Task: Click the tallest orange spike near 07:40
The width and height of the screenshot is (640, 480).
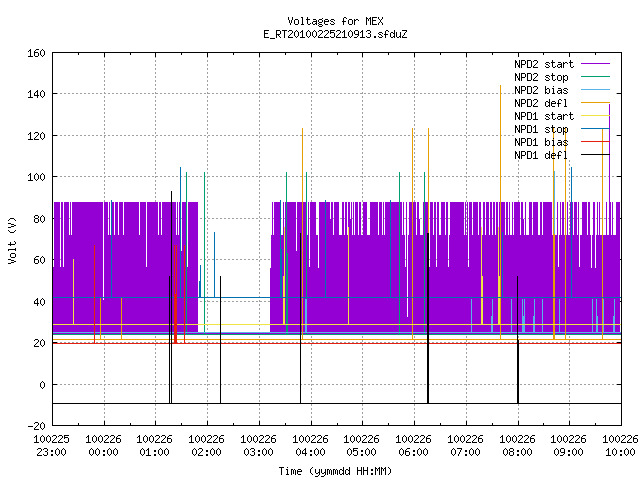Action: point(500,212)
